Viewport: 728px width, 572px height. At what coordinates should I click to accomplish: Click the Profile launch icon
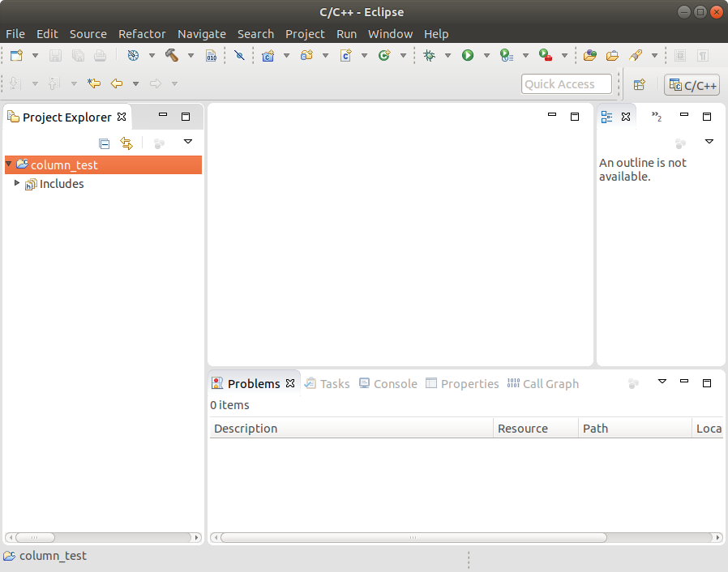(506, 56)
